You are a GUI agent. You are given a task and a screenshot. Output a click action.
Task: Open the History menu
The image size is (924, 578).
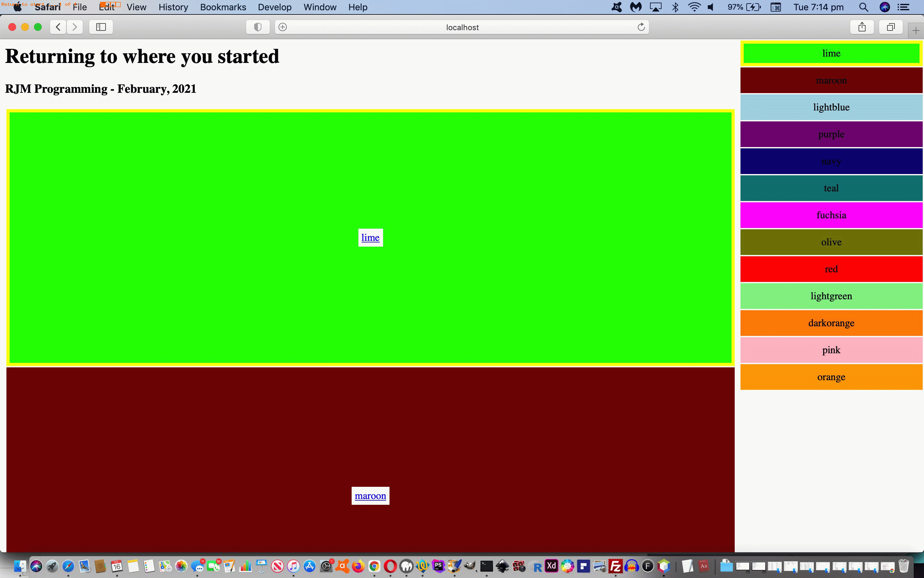click(x=173, y=7)
